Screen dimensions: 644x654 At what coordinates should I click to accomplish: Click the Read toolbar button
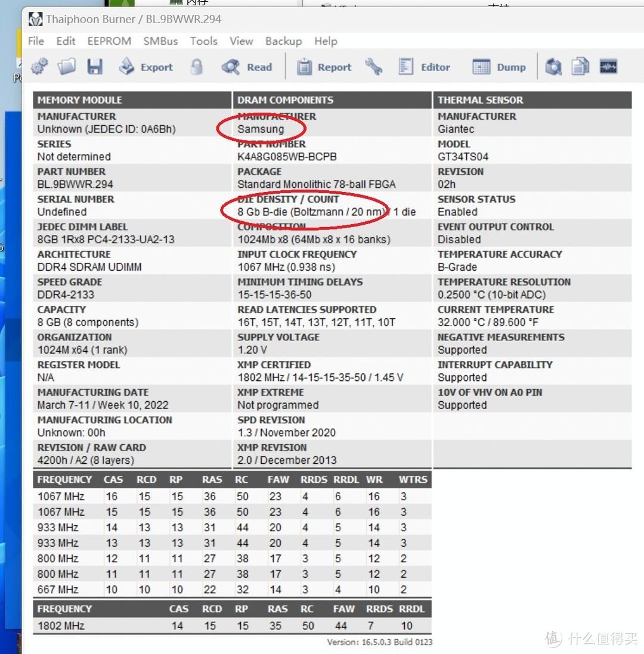click(x=246, y=67)
